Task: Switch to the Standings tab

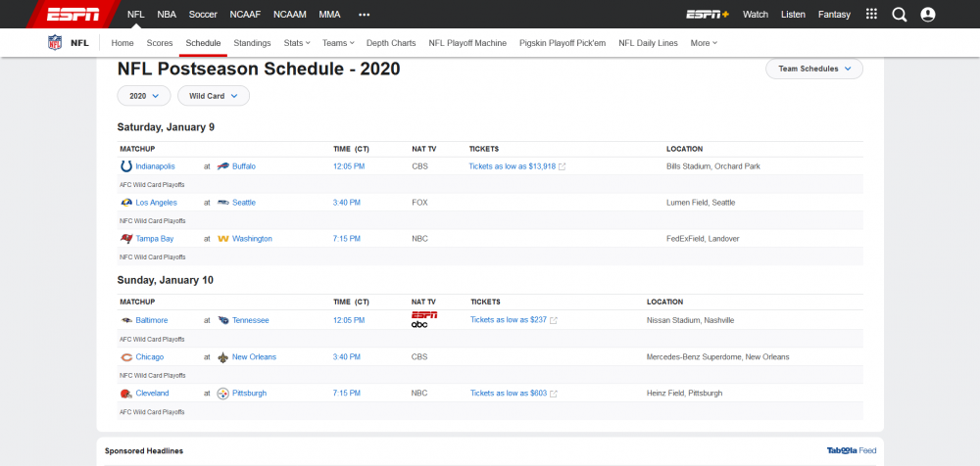Action: [253, 43]
